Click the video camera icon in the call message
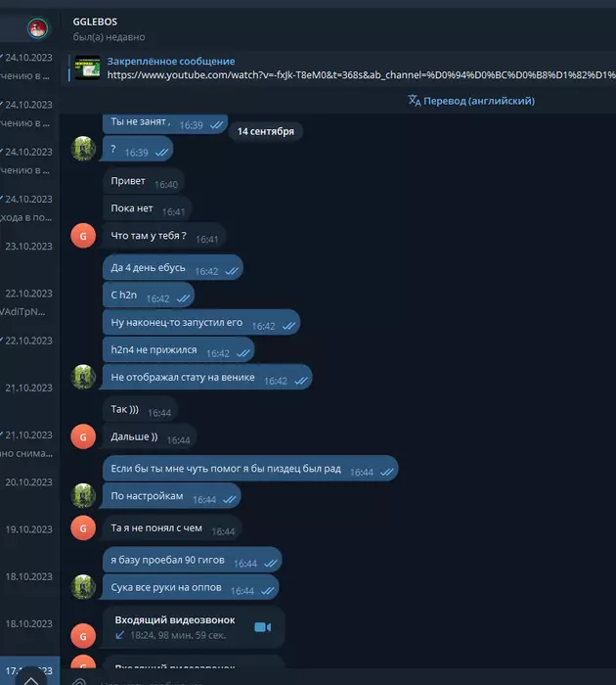Screen dimensions: 616x685 (262, 627)
